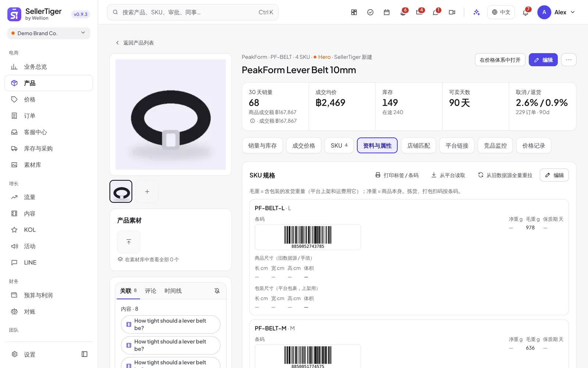Image resolution: width=588 pixels, height=368 pixels.
Task: Switch to 价格记录 tab
Action: click(534, 146)
